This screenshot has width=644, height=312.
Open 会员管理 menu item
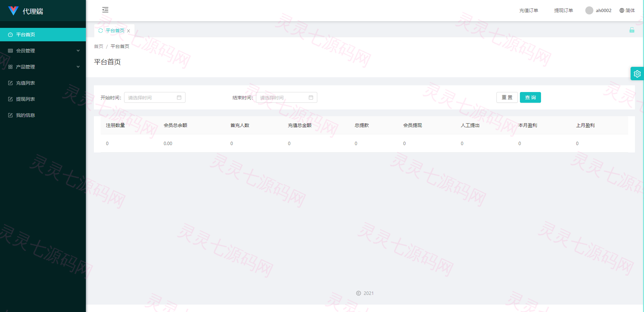point(43,51)
